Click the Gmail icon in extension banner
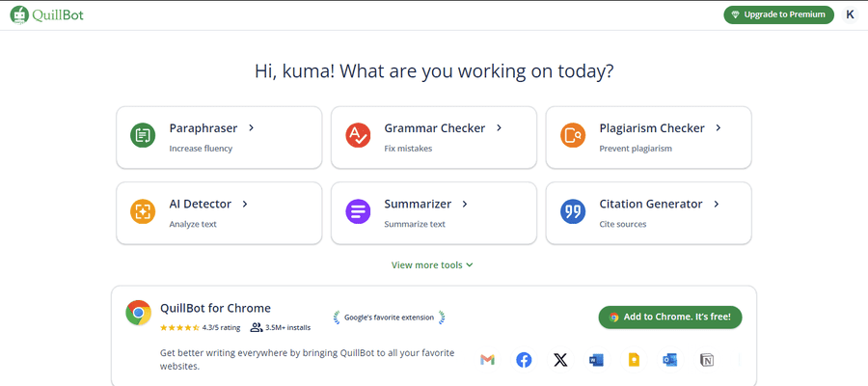868x386 pixels. pyautogui.click(x=487, y=360)
